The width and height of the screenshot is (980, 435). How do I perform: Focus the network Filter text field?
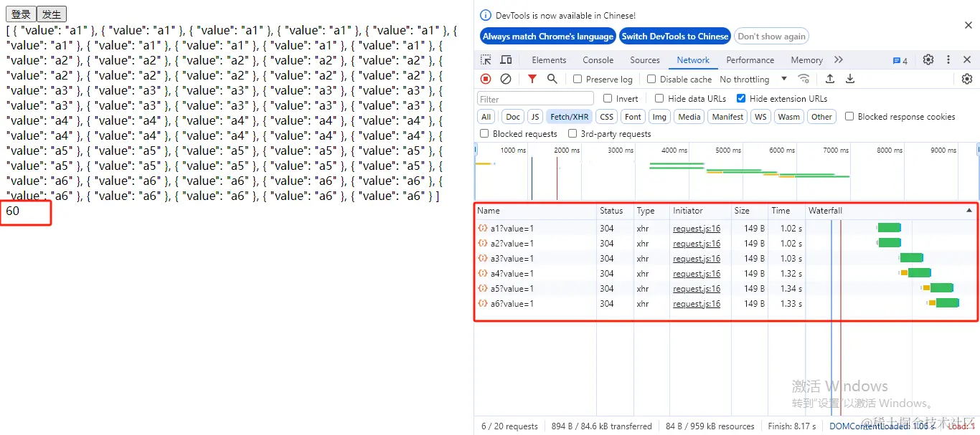535,99
